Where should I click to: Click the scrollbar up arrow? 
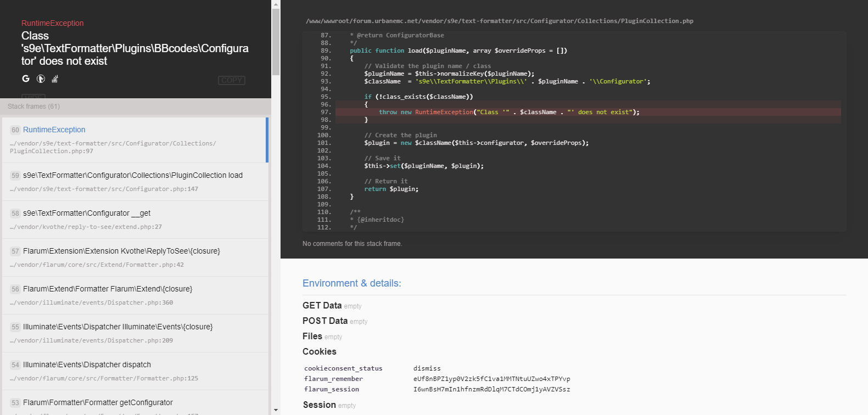click(276, 4)
